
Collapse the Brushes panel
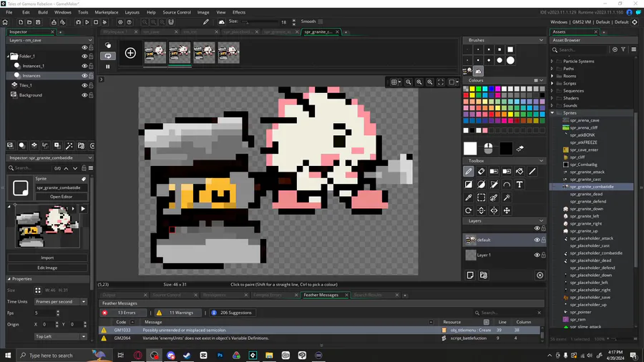(x=541, y=40)
